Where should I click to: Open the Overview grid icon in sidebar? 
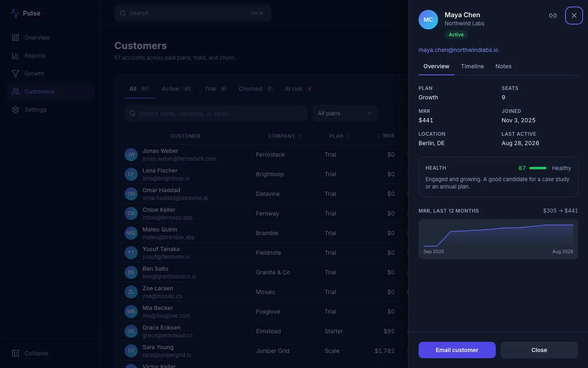point(16,38)
